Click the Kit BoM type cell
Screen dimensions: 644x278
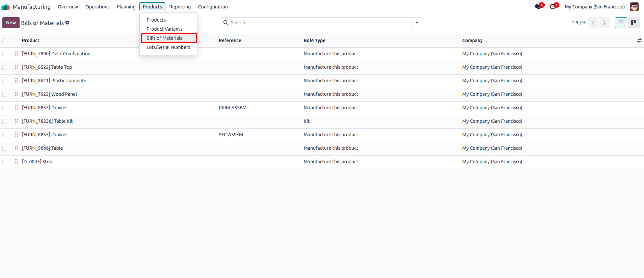coord(306,121)
